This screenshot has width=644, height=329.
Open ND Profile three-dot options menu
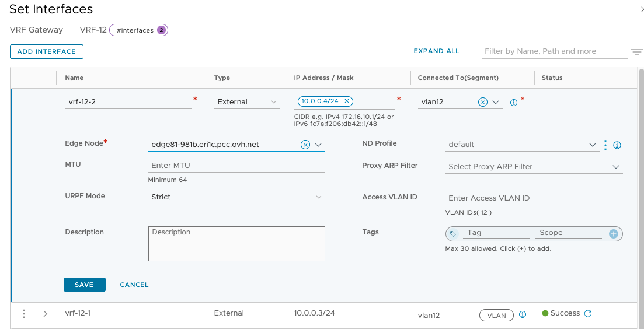pyautogui.click(x=605, y=145)
